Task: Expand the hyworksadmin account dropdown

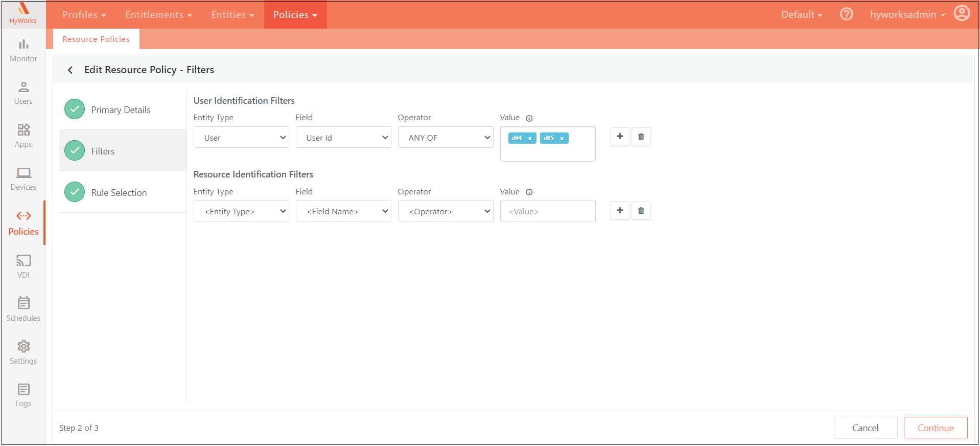Action: click(907, 15)
